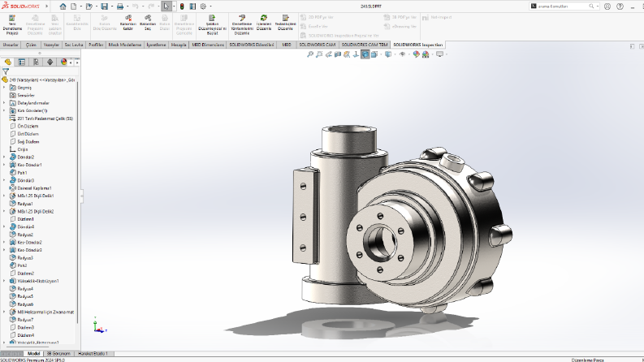Switch to the SOLIDWORKS CAM tab
The width and height of the screenshot is (644, 362).
pos(317,45)
